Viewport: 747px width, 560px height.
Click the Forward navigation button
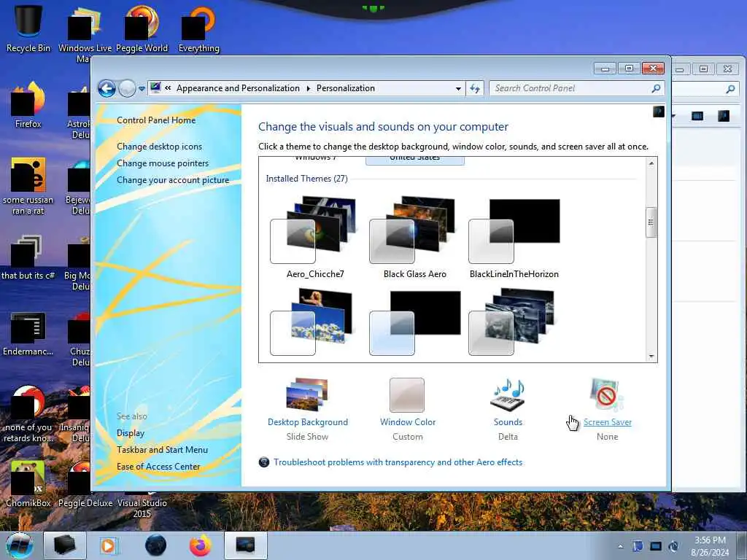click(x=127, y=88)
